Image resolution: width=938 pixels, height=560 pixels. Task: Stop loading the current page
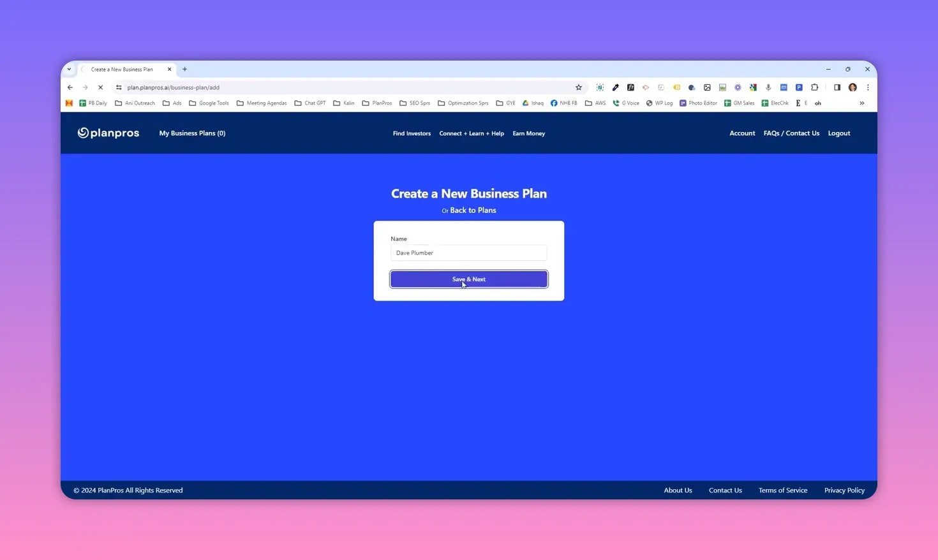pos(100,87)
